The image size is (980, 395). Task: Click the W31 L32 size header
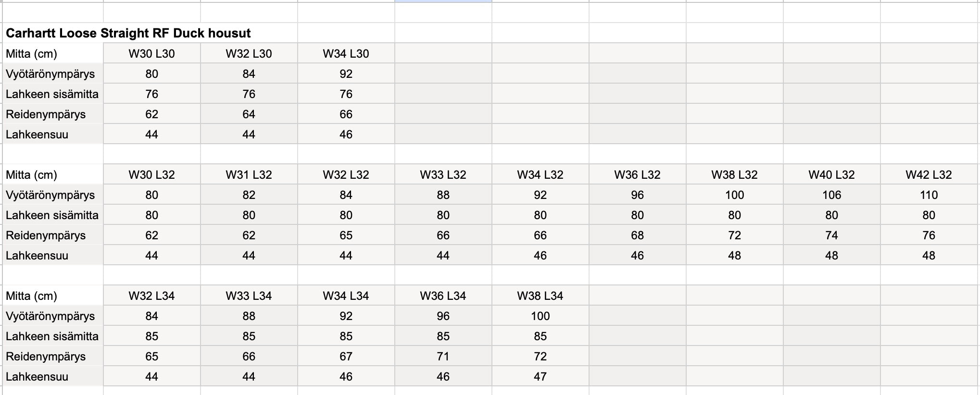click(249, 174)
